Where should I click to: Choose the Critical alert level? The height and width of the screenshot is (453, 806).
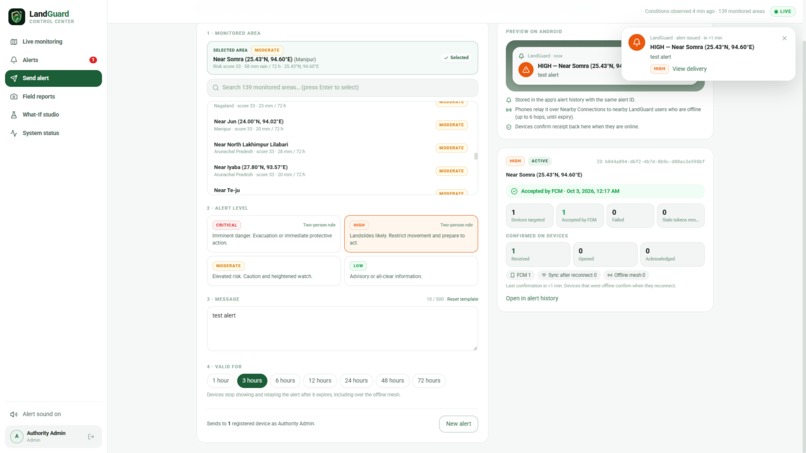273,234
